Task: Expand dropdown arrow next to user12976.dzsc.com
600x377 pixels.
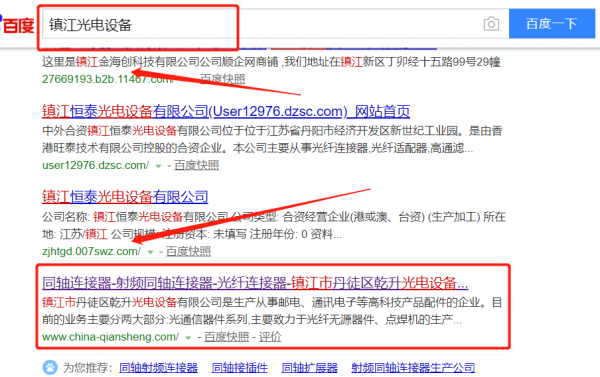Action: coord(158,166)
